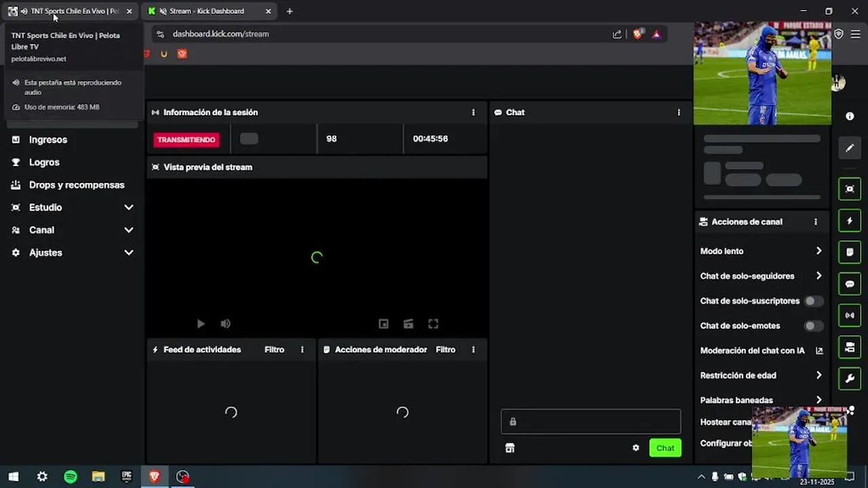Mute the stream preview volume
The height and width of the screenshot is (488, 868).
coord(226,324)
